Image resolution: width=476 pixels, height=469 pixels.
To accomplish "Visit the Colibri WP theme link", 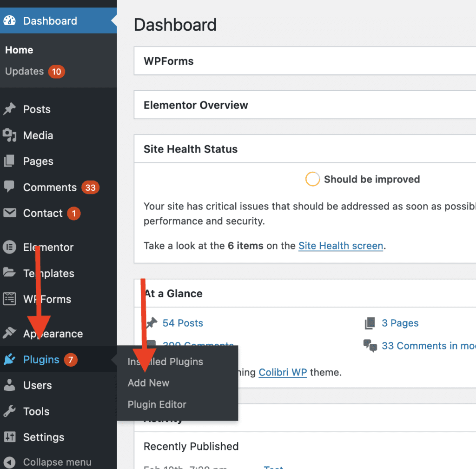I will pyautogui.click(x=283, y=372).
